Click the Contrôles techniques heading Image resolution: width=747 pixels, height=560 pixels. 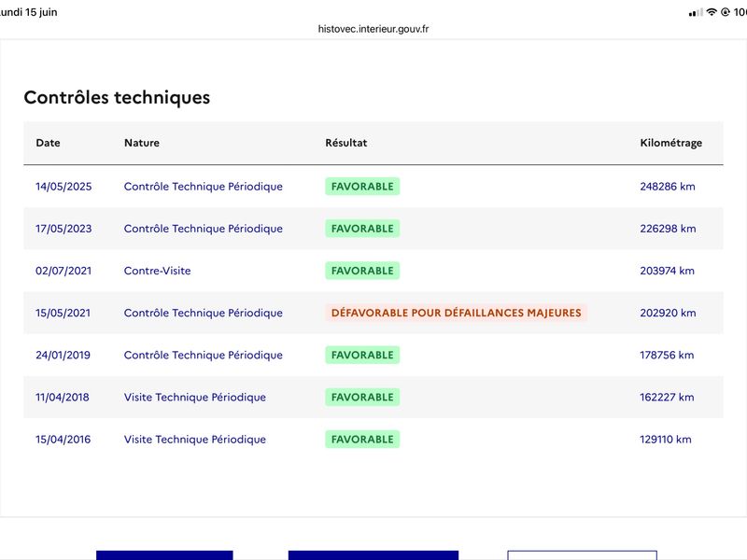[117, 97]
